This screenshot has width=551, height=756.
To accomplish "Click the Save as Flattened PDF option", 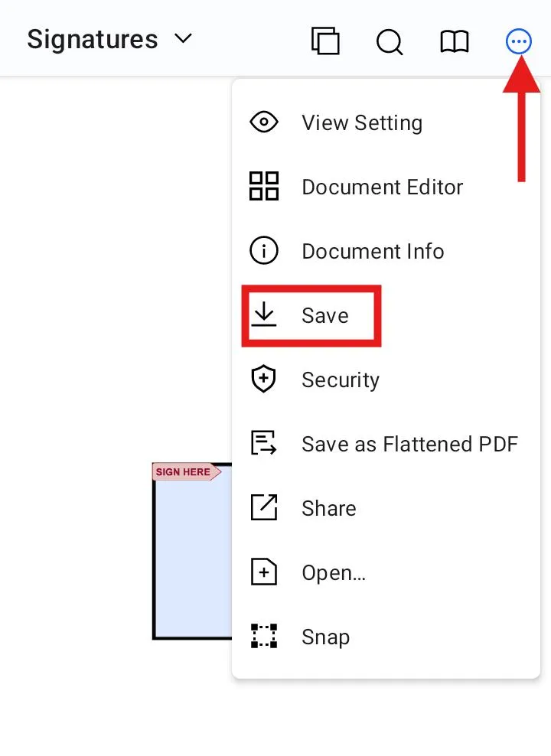I will [x=410, y=444].
